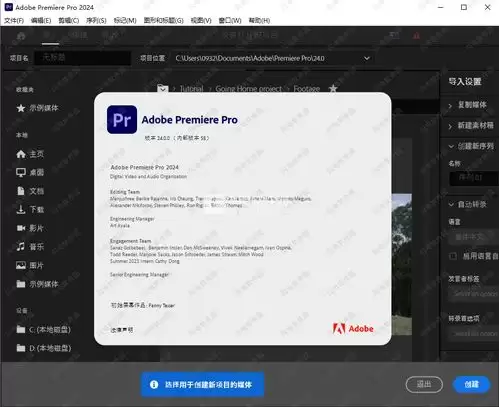This screenshot has width=499, height=407.
Task: Go to 主页 home location in sidebar
Action: pyautogui.click(x=30, y=154)
